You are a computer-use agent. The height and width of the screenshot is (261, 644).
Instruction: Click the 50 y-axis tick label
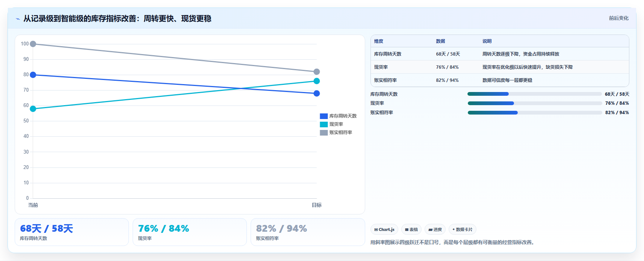coord(26,121)
